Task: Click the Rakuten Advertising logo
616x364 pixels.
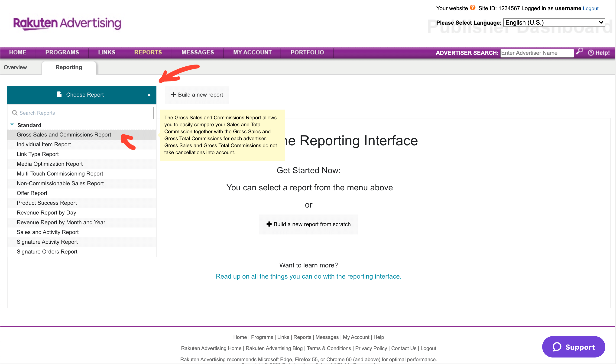Action: pyautogui.click(x=67, y=24)
